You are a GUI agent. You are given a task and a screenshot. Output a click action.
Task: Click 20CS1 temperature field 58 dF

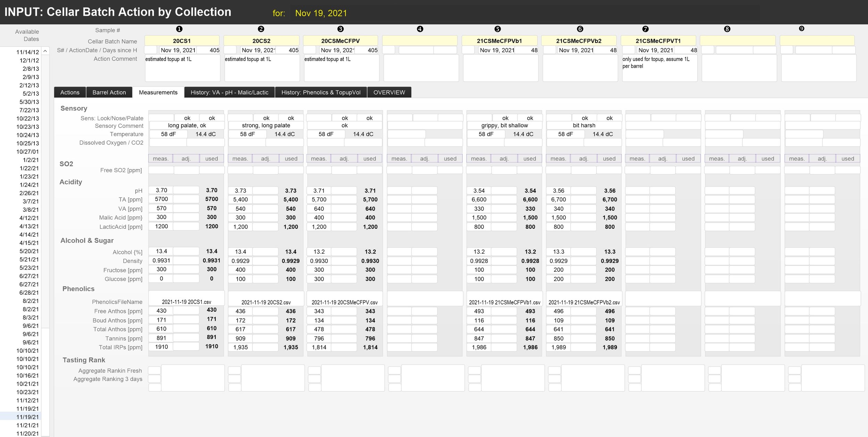pos(168,134)
